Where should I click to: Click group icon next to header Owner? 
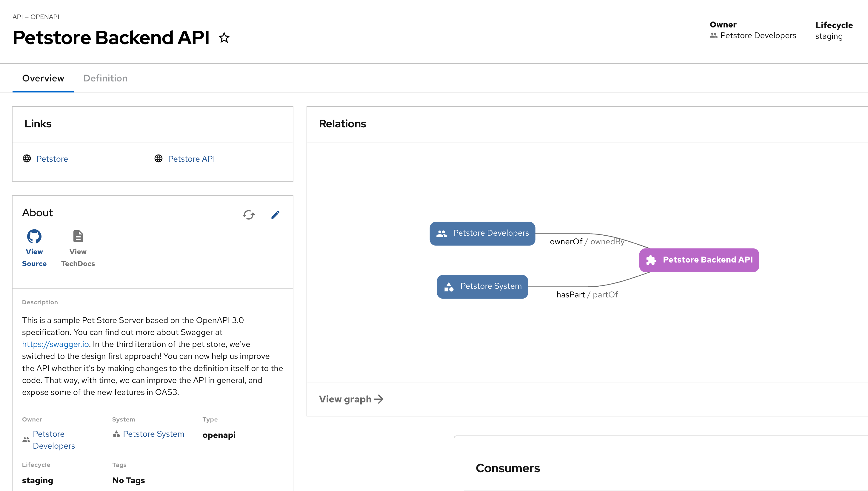(713, 35)
